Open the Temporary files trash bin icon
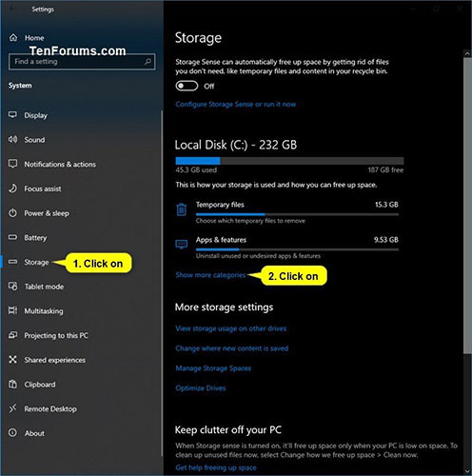Image resolution: width=472 pixels, height=476 pixels. (182, 209)
